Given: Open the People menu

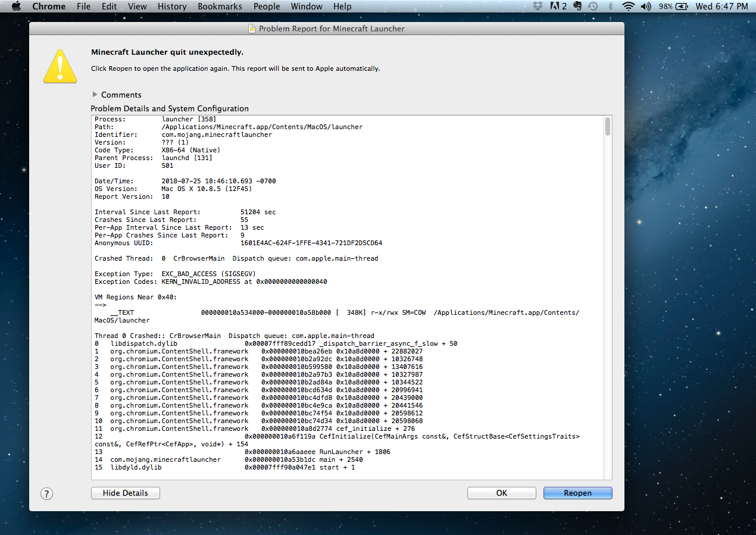Looking at the screenshot, I should (267, 7).
